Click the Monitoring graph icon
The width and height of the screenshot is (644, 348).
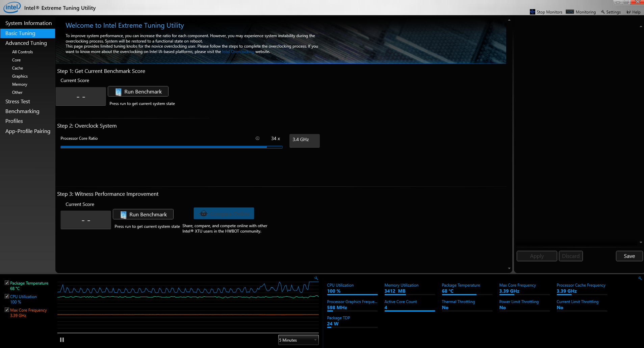click(570, 12)
